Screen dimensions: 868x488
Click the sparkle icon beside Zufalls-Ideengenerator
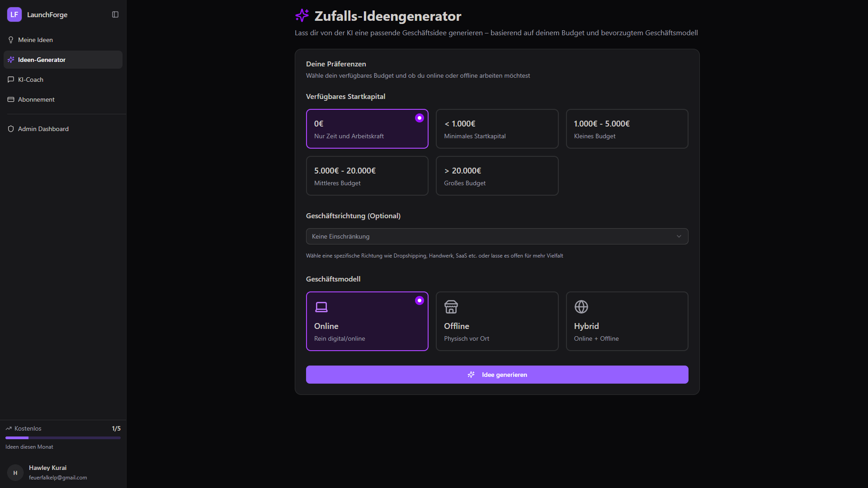click(302, 16)
